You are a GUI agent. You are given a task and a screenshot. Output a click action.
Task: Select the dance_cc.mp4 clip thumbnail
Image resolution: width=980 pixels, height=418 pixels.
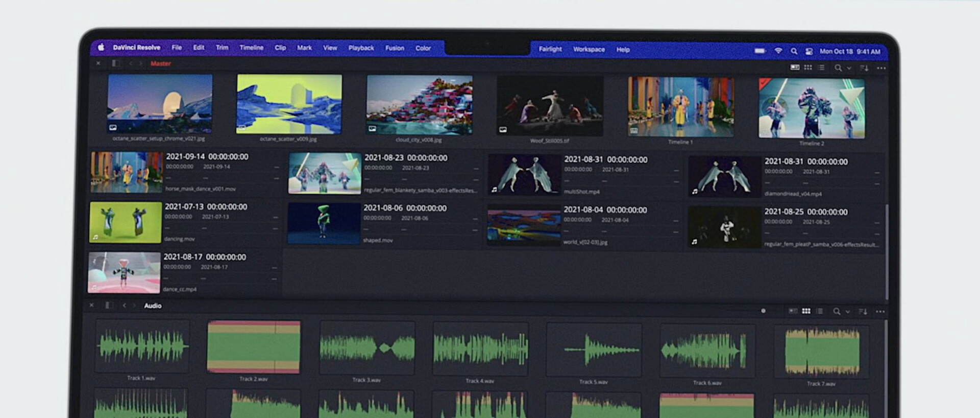click(x=125, y=272)
